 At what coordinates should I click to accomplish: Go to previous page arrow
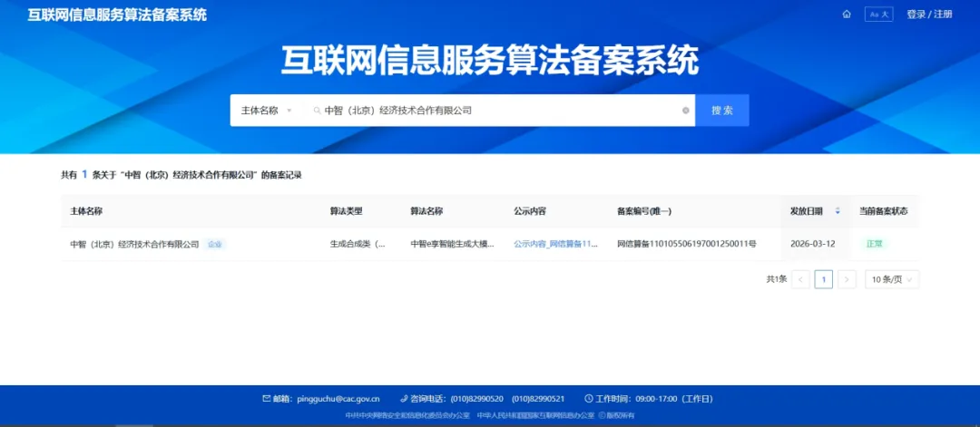[x=800, y=279]
